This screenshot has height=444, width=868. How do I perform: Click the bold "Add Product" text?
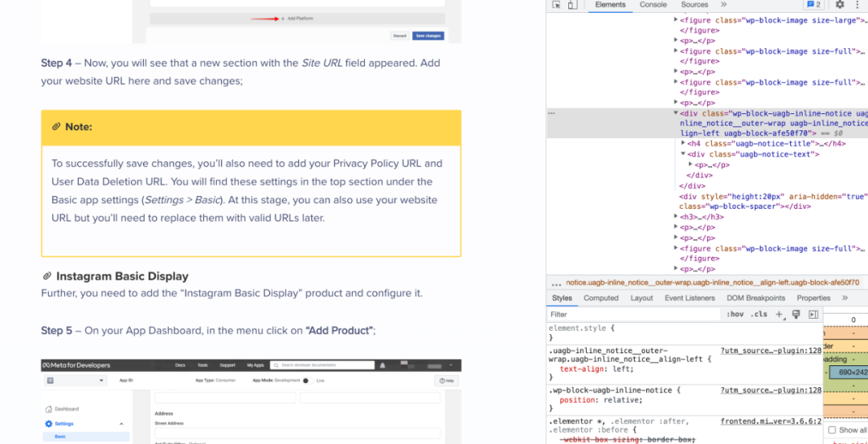click(x=339, y=331)
